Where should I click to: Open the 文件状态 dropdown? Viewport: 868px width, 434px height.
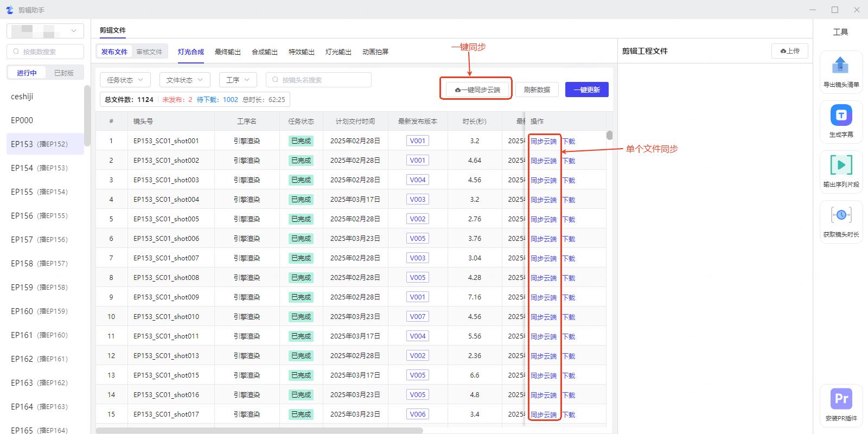[x=184, y=80]
